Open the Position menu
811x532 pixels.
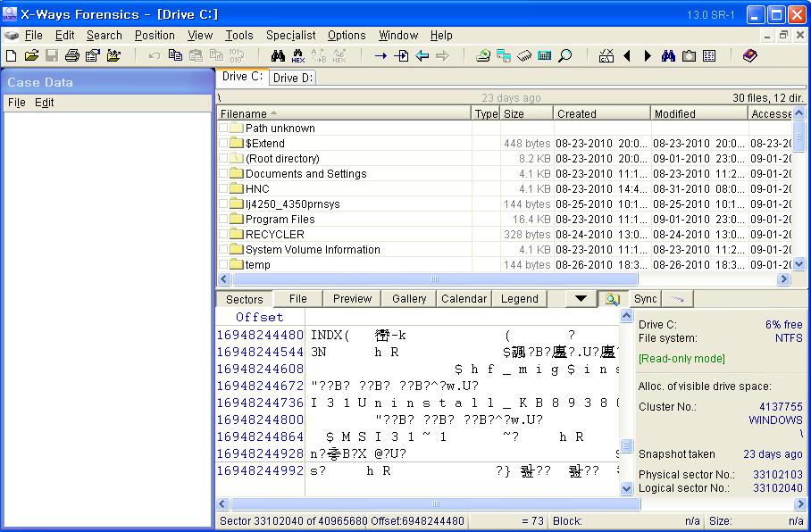coord(155,35)
